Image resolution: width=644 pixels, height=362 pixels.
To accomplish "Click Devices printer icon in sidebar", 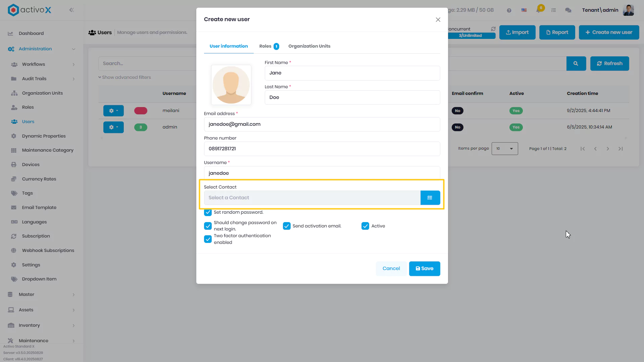I will [14, 165].
